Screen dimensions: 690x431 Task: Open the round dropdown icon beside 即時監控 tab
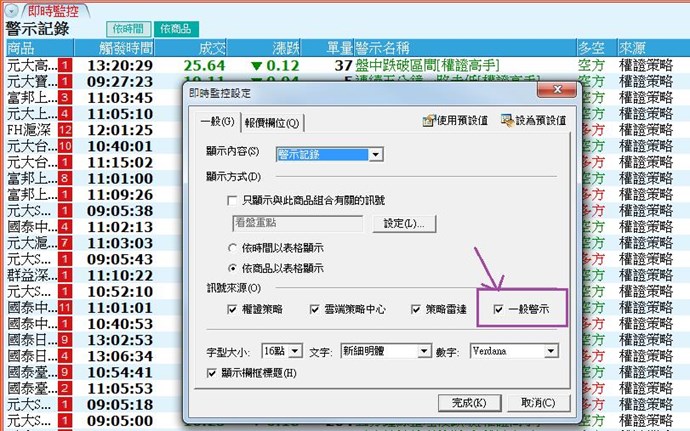pyautogui.click(x=11, y=11)
